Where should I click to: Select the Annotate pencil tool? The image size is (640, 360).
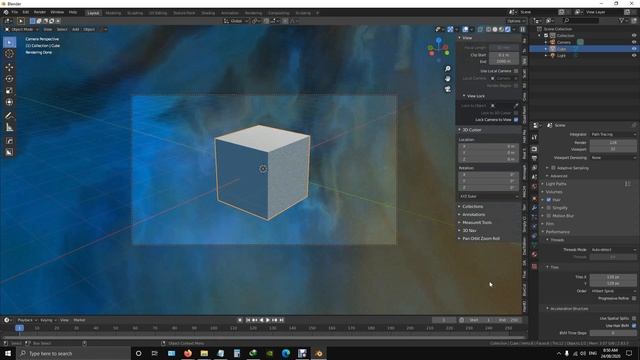(x=9, y=116)
